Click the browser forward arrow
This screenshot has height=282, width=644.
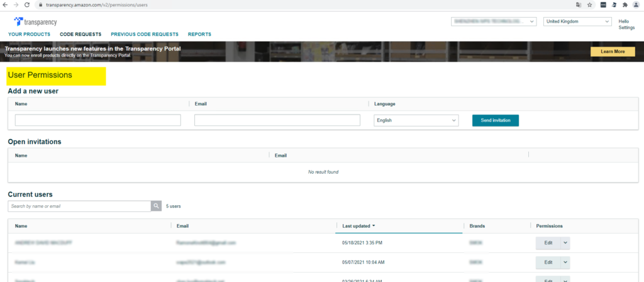tap(16, 5)
